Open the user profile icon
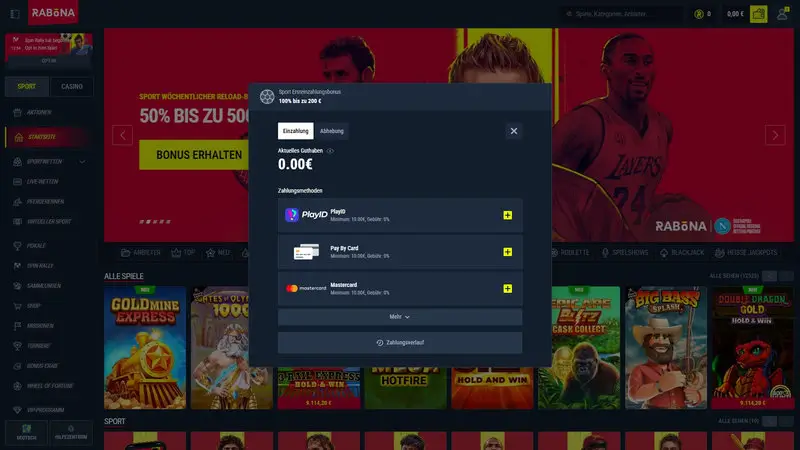Image resolution: width=800 pixels, height=450 pixels. coord(782,14)
